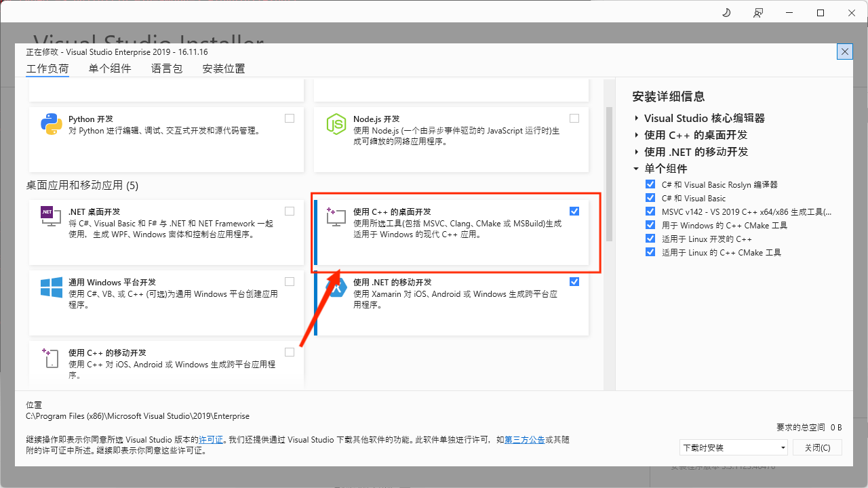Click the C++ mobile development device icon

point(52,358)
